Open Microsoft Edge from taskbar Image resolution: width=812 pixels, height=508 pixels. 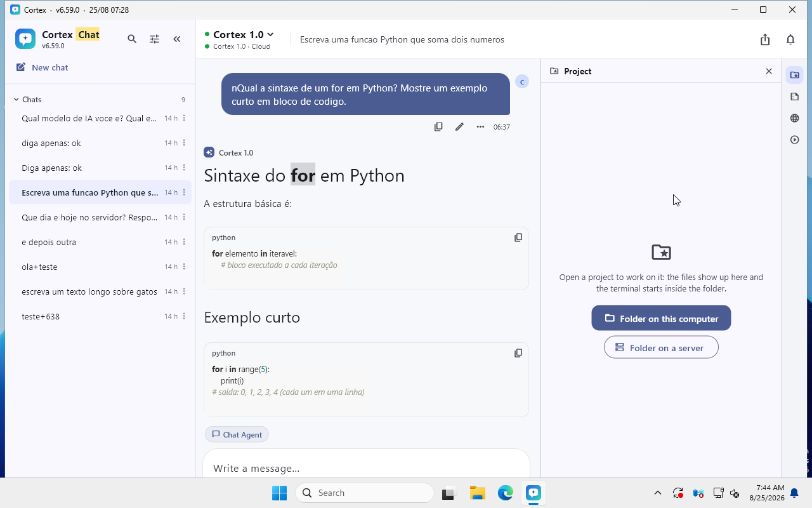[505, 493]
